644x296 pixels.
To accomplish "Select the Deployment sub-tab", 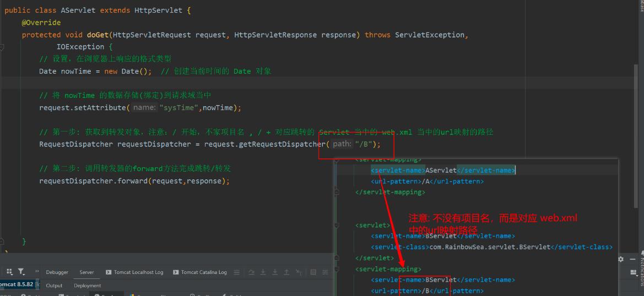I will pyautogui.click(x=87, y=286).
